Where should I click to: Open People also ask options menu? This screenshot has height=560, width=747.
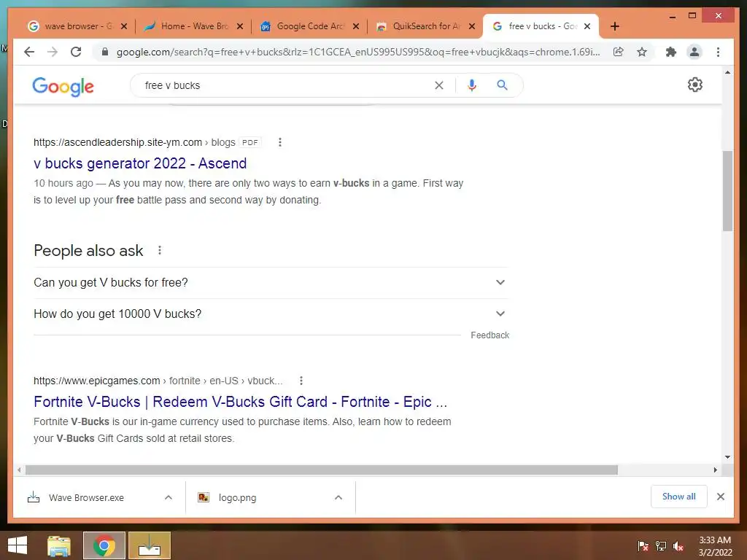160,250
